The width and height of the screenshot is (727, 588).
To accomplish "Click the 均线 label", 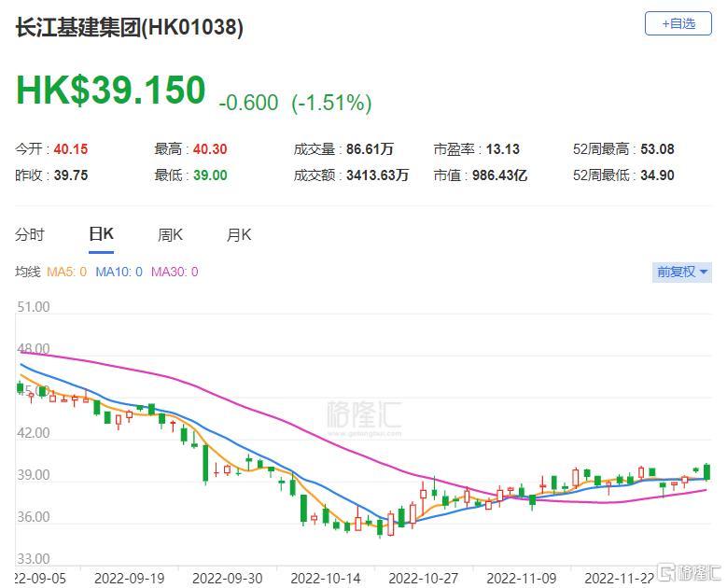I will point(28,272).
